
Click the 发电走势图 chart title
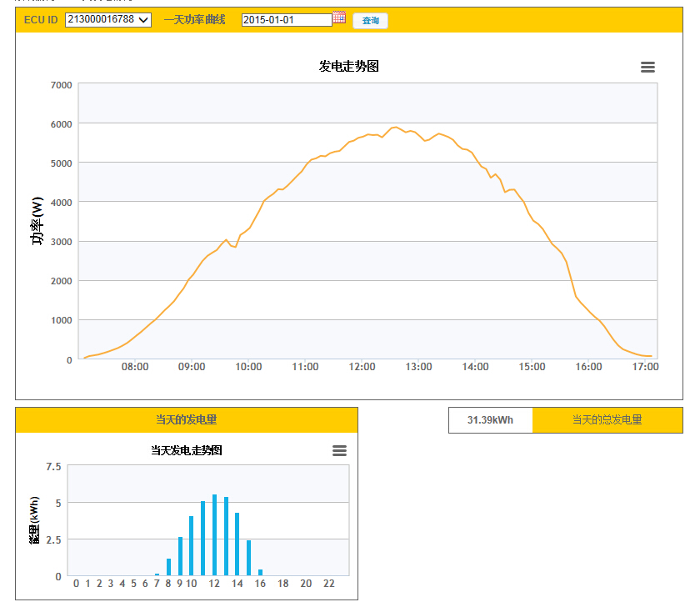(349, 67)
